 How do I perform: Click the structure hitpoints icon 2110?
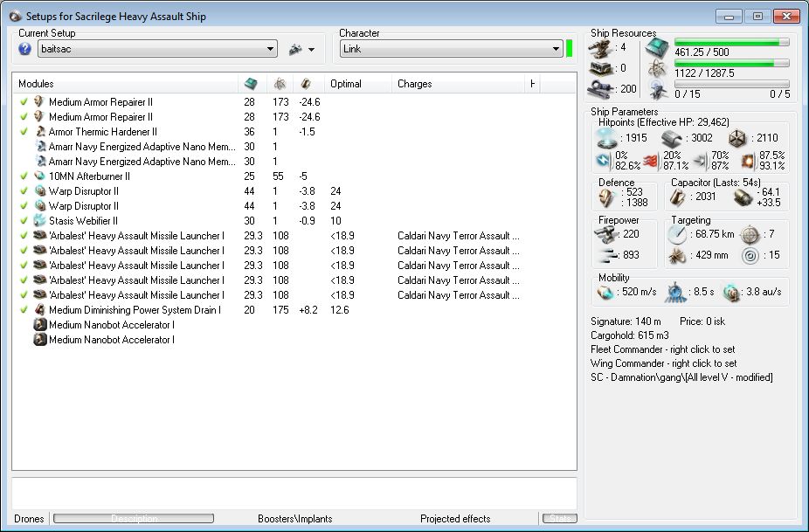pos(737,138)
